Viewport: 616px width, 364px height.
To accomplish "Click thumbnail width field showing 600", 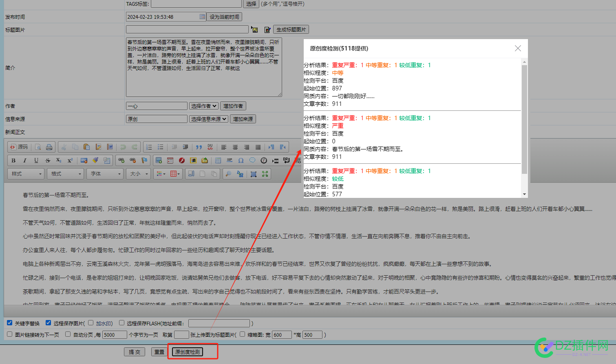I will 282,335.
